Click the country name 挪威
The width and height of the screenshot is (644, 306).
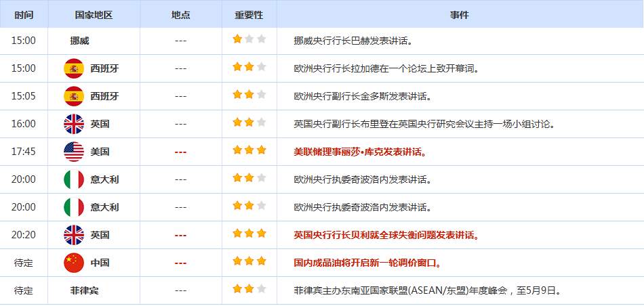point(80,41)
